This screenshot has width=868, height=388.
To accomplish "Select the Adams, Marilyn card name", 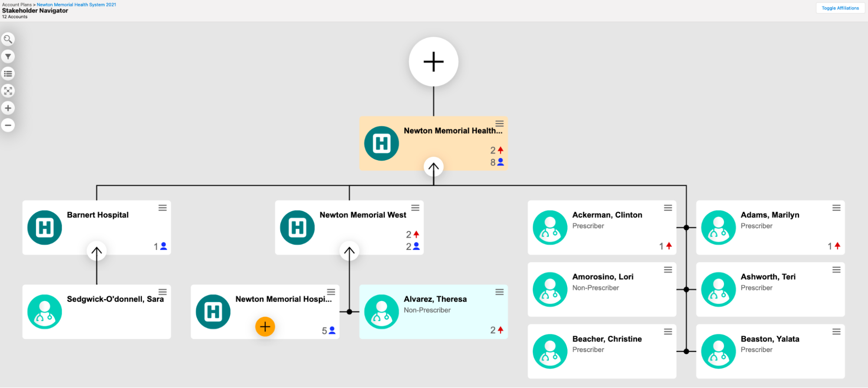I will 769,215.
